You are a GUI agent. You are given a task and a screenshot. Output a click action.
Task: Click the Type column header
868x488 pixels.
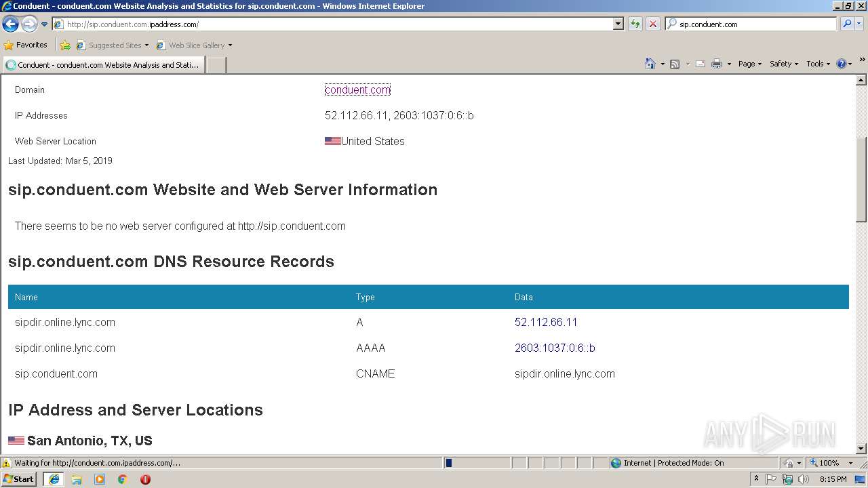366,297
